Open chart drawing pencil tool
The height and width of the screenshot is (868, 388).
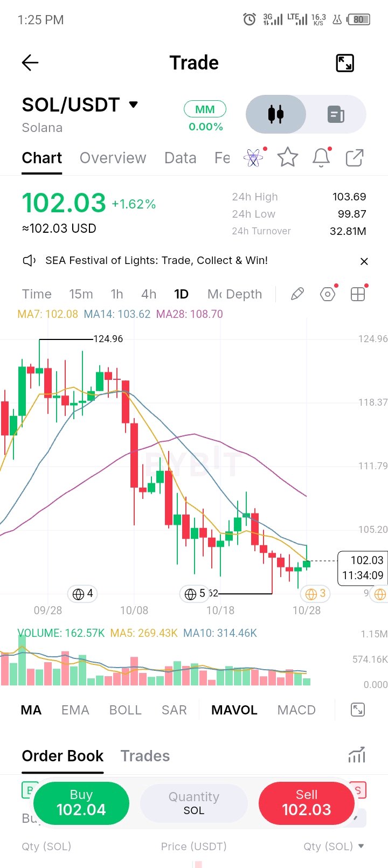297,294
